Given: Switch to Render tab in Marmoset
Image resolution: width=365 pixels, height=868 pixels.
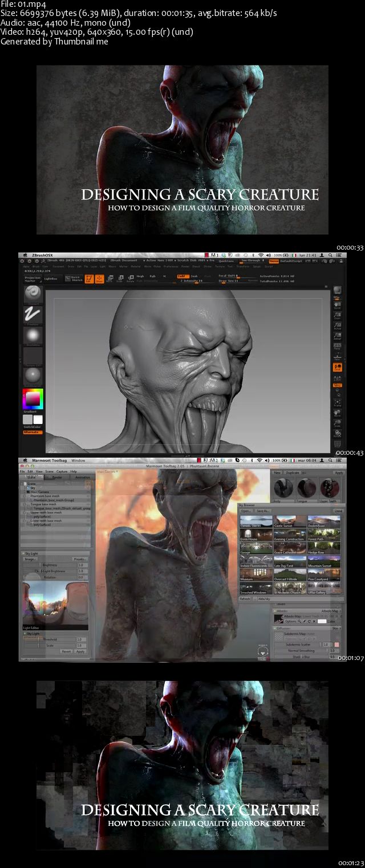Looking at the screenshot, I should click(57, 477).
